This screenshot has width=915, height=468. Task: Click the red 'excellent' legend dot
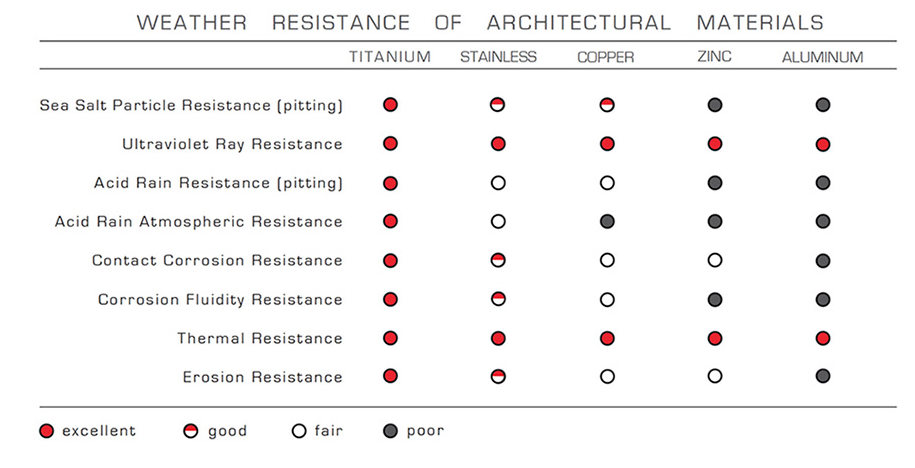(47, 432)
